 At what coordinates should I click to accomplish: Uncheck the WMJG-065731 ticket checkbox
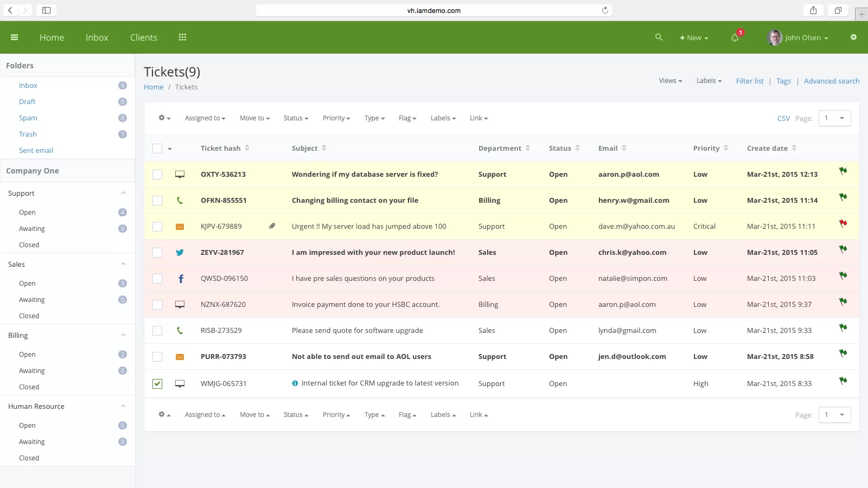157,384
